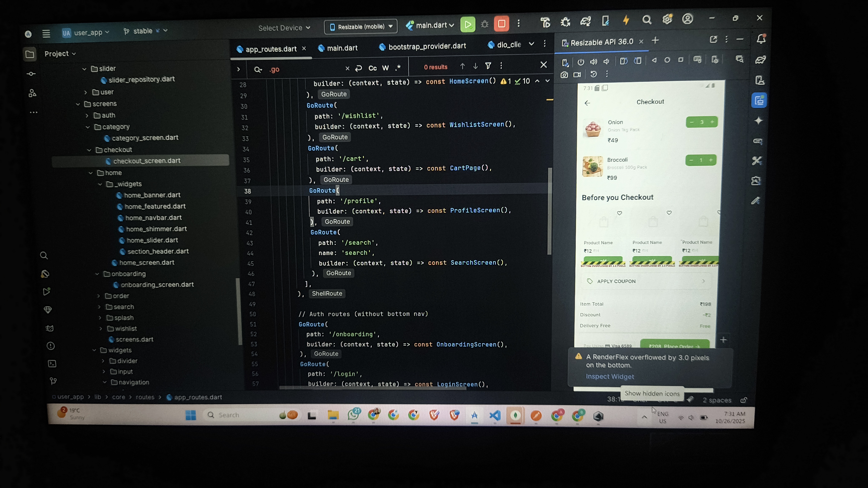
Task: Toggle Words (W) option in search
Action: (x=385, y=68)
